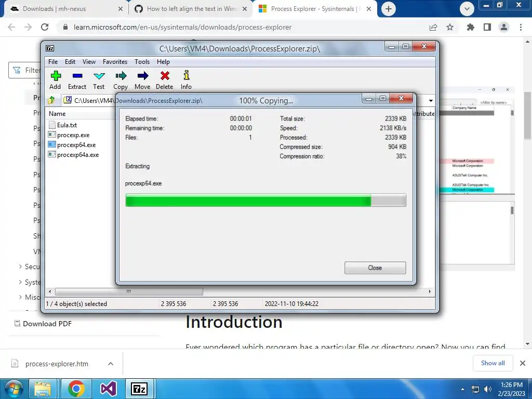
Task: Click the Test archive icon
Action: click(x=99, y=76)
